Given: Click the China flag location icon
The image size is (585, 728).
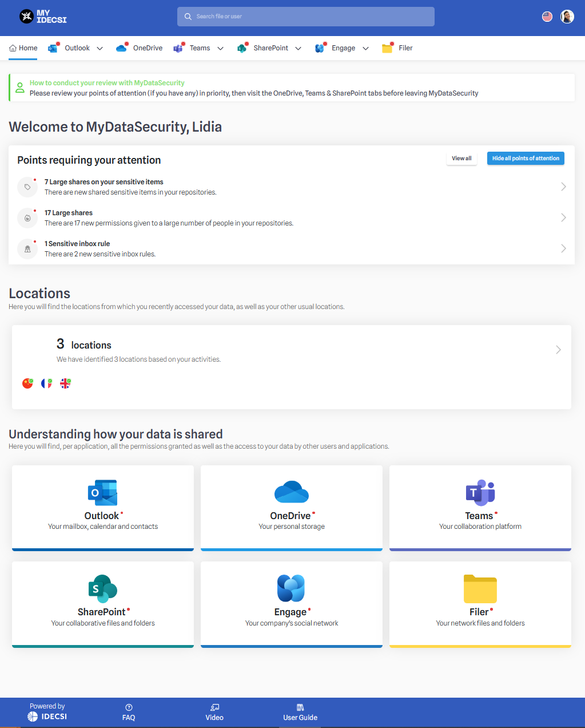Looking at the screenshot, I should pyautogui.click(x=27, y=383).
